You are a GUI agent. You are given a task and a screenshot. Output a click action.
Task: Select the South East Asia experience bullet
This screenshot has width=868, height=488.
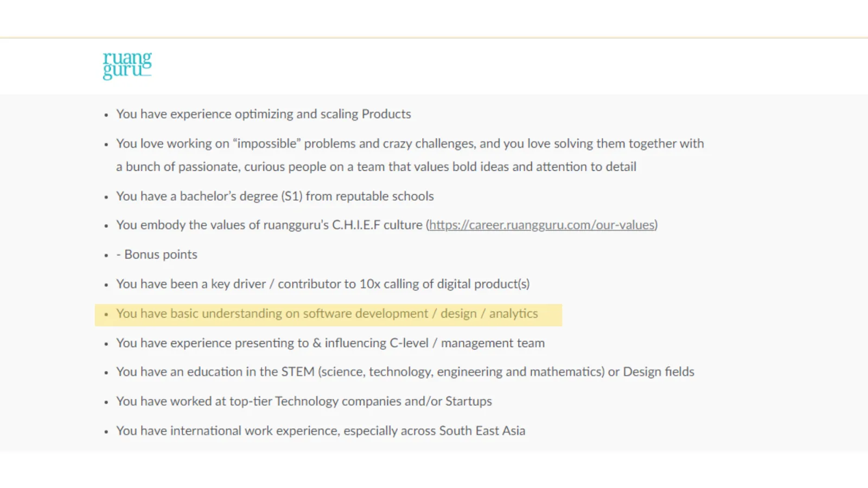point(321,430)
